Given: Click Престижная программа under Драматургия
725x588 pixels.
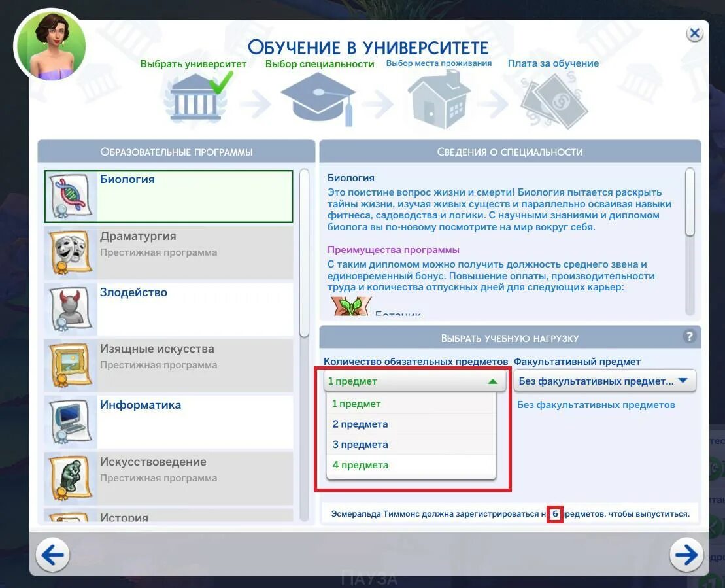Looking at the screenshot, I should pyautogui.click(x=159, y=252).
